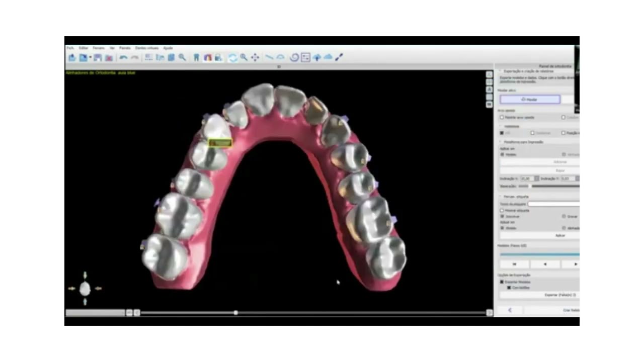The height and width of the screenshot is (362, 644).
Task: Click the list view toolbar icon
Action: click(x=149, y=58)
